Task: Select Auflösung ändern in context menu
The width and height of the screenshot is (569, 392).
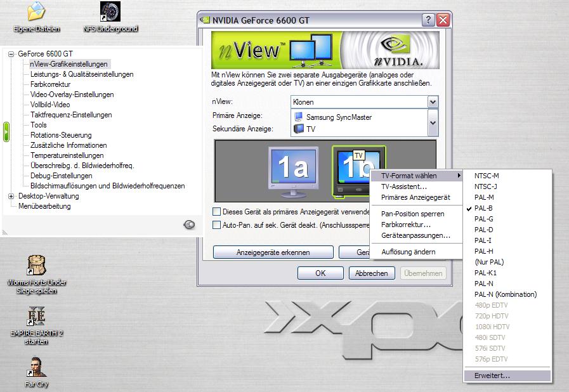Action: [x=416, y=252]
